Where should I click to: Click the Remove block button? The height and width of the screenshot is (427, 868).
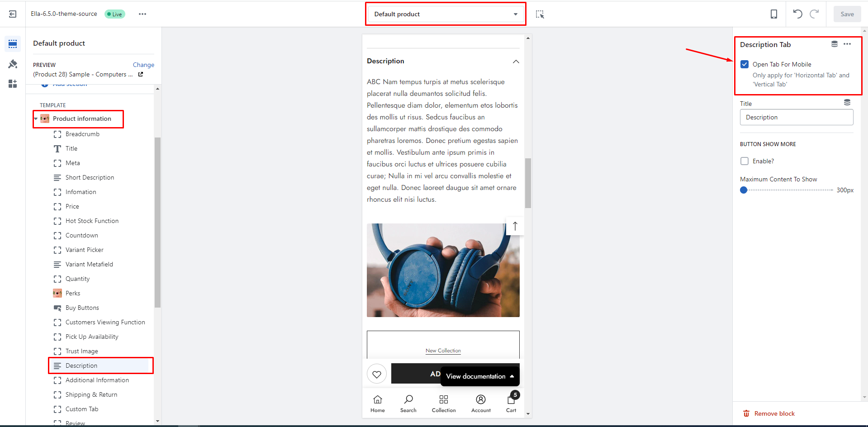click(x=769, y=413)
